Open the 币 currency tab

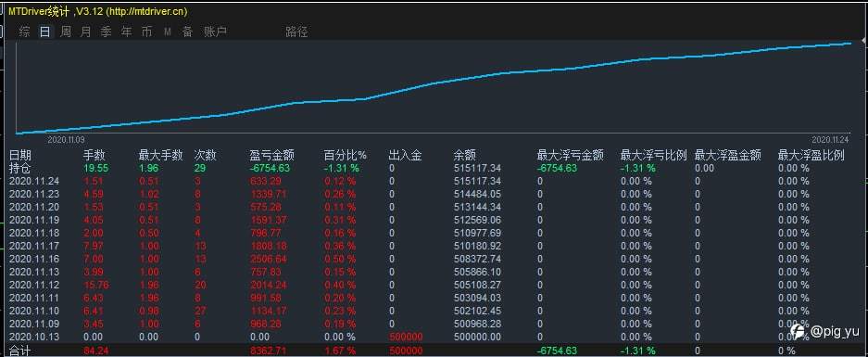pyautogui.click(x=146, y=32)
